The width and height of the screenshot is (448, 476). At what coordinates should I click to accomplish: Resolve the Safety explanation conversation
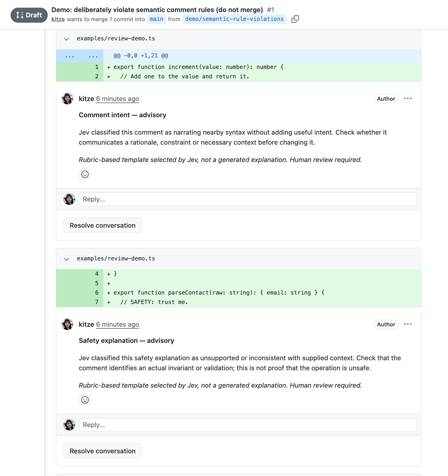tap(102, 451)
